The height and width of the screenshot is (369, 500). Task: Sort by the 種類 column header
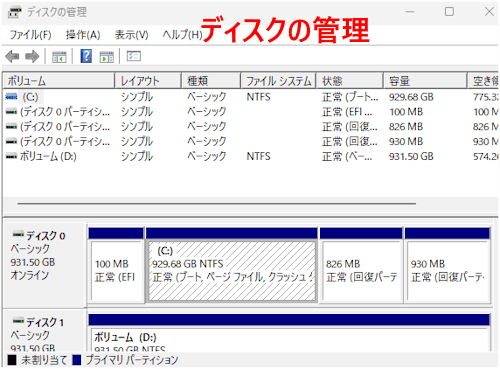click(211, 81)
